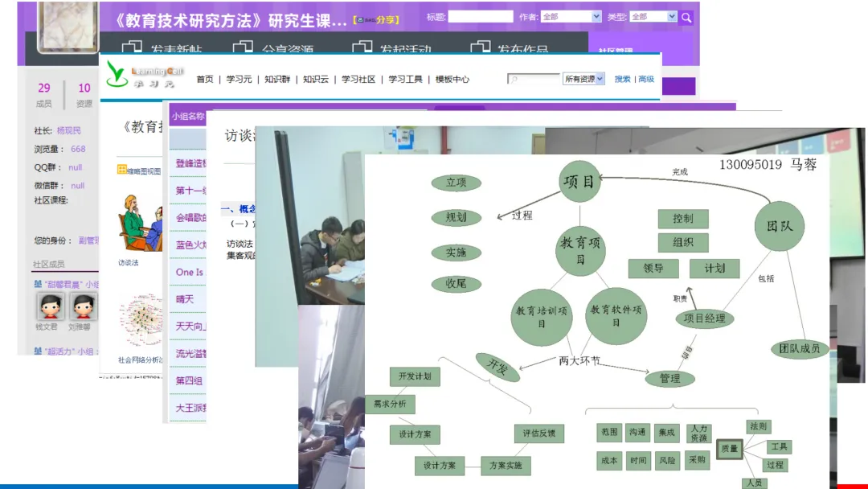Click the 教育培训项目 circle node
Viewport: 868px width, 489px height.
click(x=542, y=317)
